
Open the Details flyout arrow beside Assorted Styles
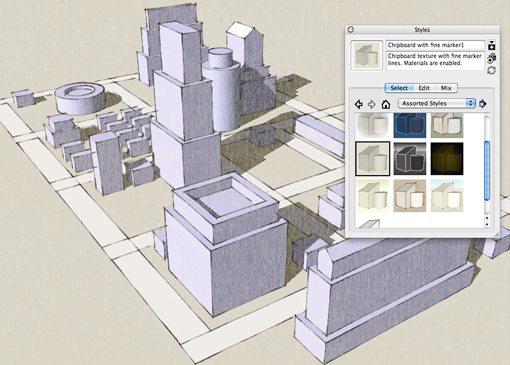pos(482,104)
